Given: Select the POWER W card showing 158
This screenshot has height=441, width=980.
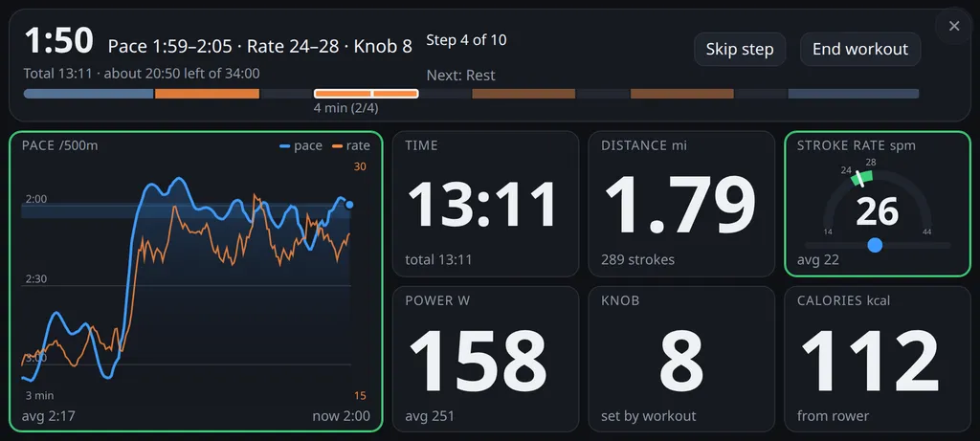Looking at the screenshot, I should (x=485, y=359).
